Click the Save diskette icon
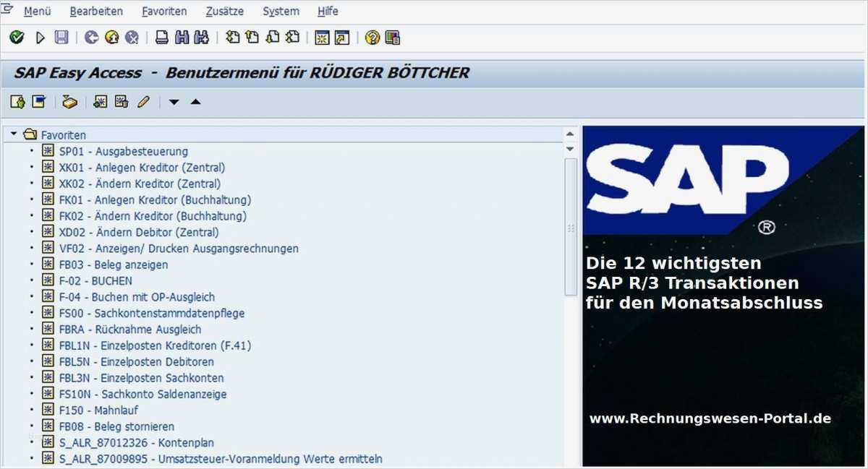This screenshot has width=868, height=469. [x=61, y=37]
